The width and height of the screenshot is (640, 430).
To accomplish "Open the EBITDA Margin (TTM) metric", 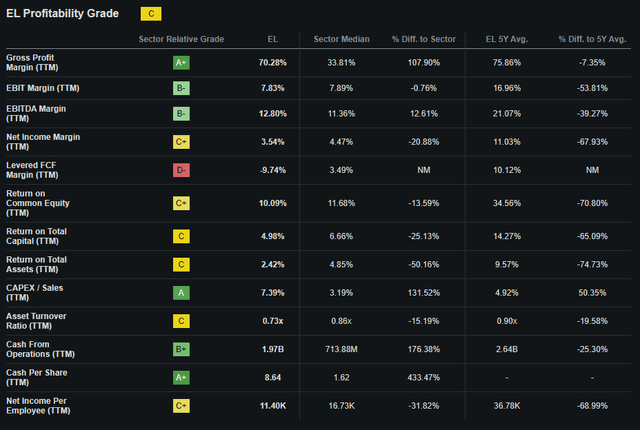I will point(36,114).
